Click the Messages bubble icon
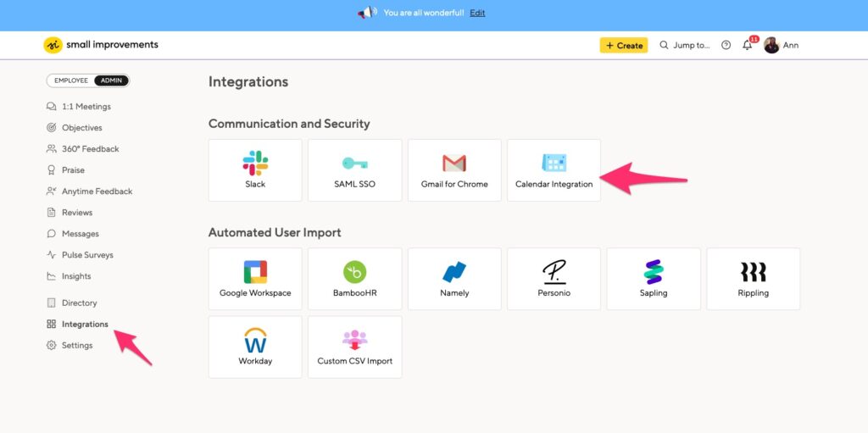This screenshot has width=868, height=433. (52, 234)
